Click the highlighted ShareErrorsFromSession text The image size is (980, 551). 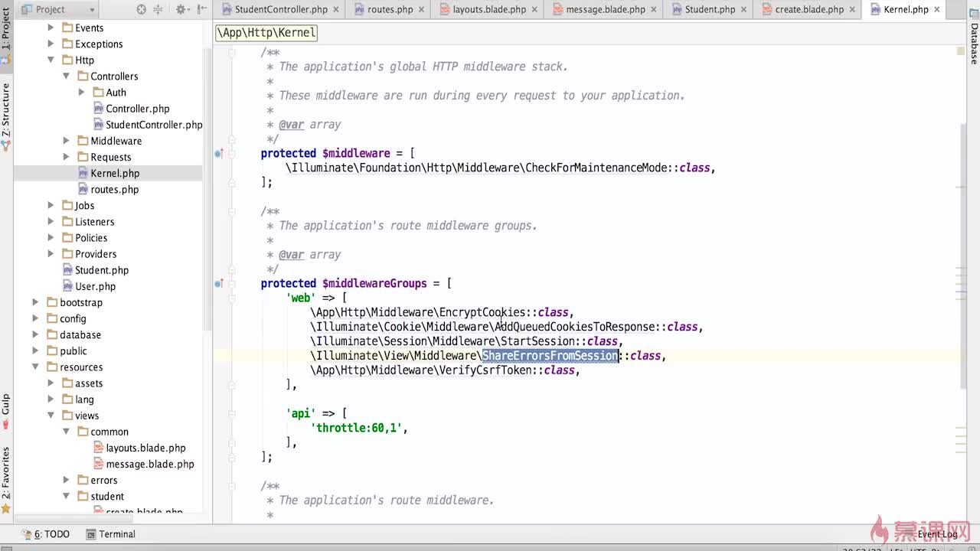(550, 356)
